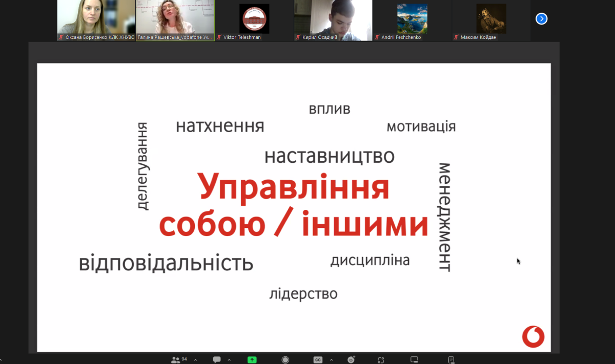The height and width of the screenshot is (364, 615).
Task: Select Andrii Feshchenko's participant tile
Action: pos(412,19)
